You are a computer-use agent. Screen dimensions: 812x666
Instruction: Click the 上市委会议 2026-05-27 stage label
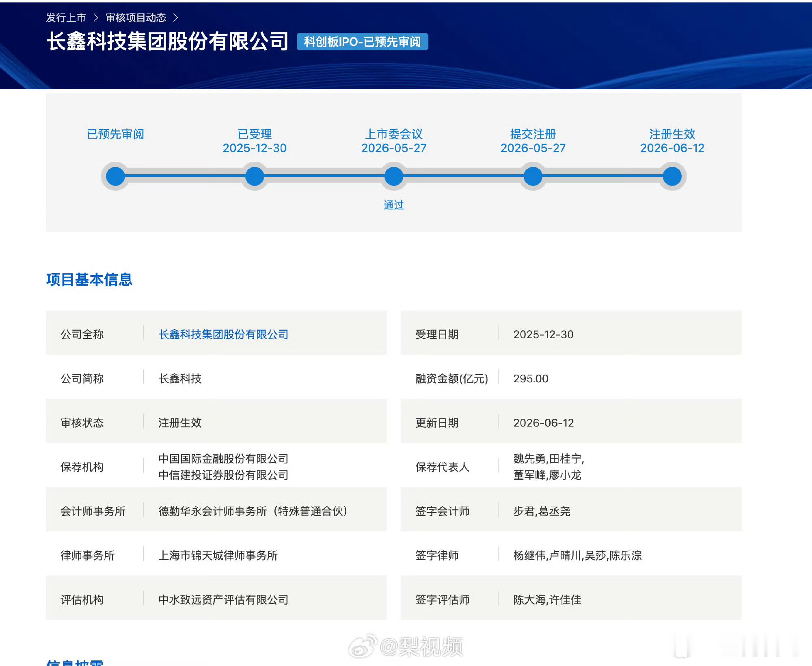click(394, 141)
